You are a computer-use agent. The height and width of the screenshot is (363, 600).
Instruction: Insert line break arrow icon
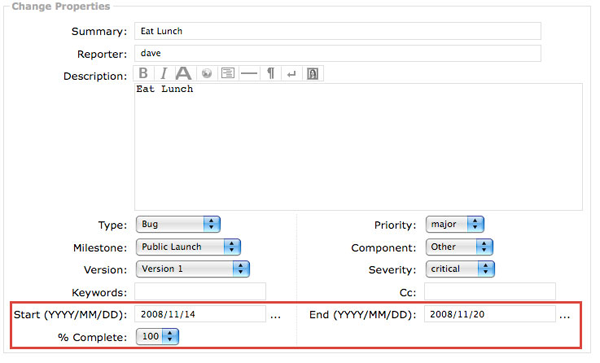tap(292, 73)
